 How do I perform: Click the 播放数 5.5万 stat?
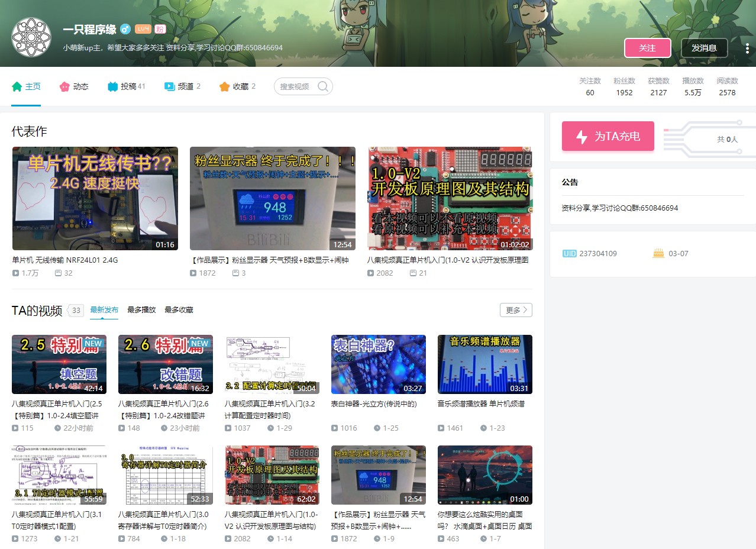coord(693,86)
